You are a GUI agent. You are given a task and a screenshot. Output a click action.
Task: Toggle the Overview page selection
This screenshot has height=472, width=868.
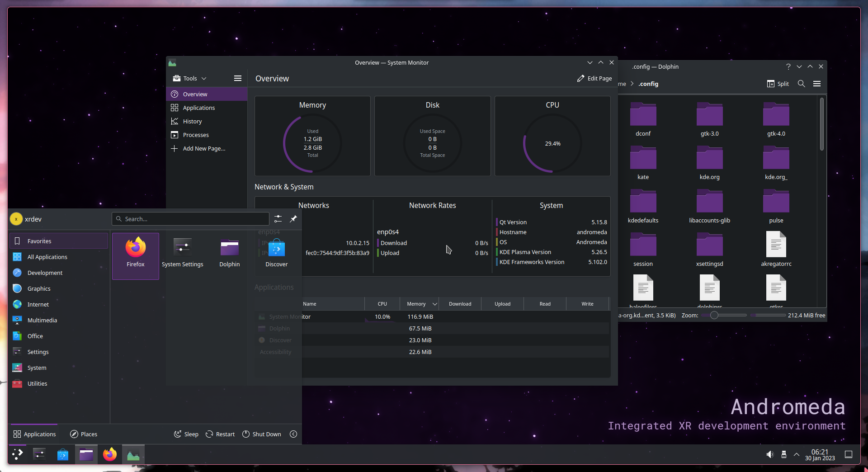pyautogui.click(x=195, y=94)
